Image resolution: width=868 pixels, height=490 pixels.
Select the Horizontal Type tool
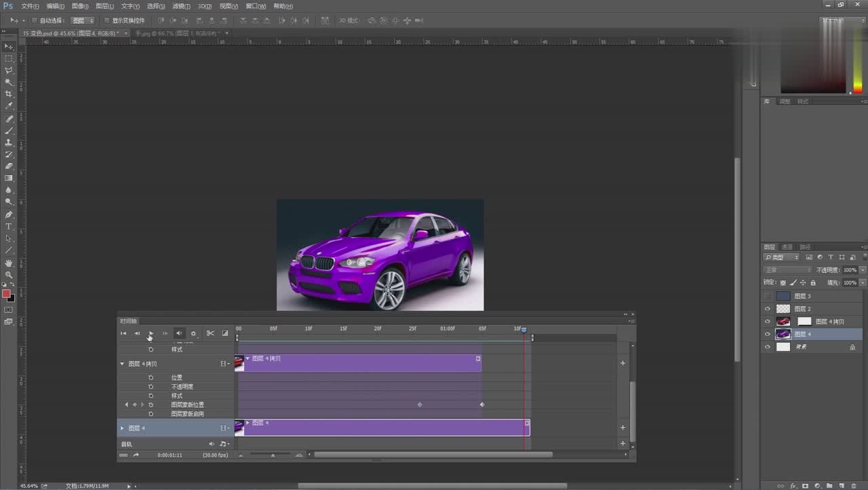tap(9, 226)
